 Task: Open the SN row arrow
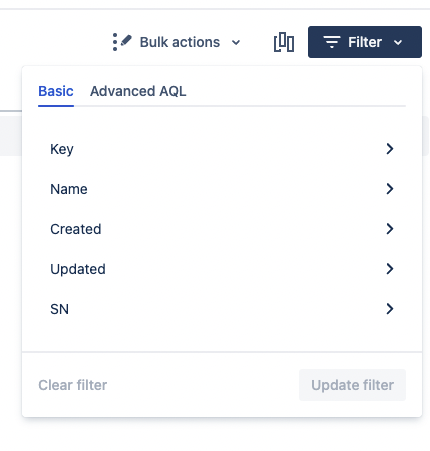coord(390,309)
